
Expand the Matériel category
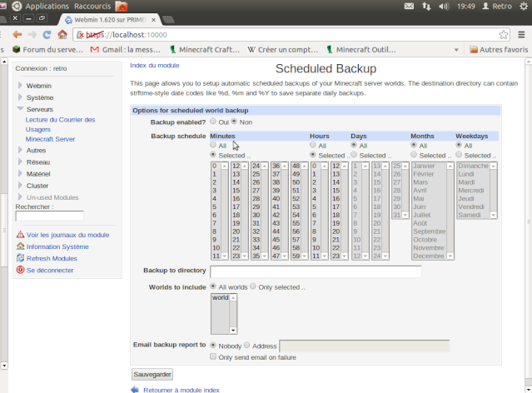click(x=20, y=173)
